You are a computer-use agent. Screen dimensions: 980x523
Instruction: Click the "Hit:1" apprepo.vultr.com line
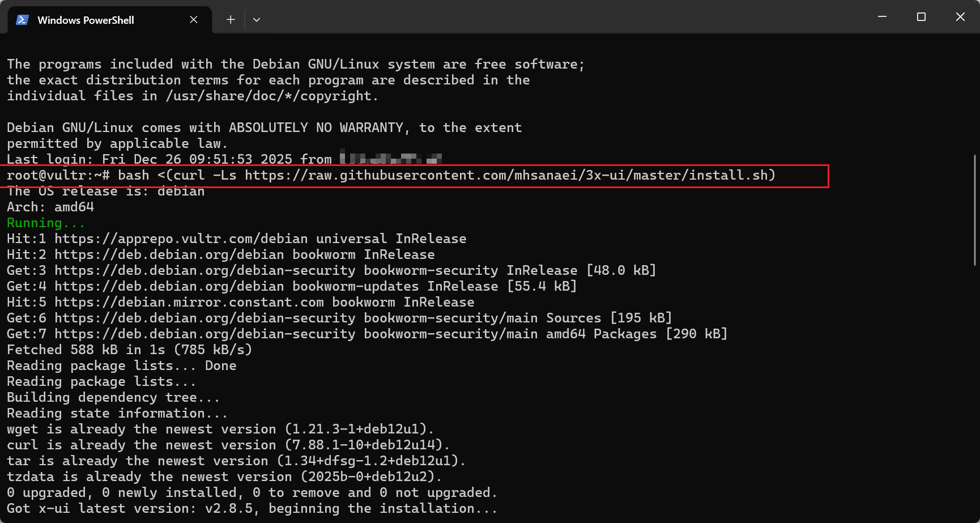coord(237,239)
